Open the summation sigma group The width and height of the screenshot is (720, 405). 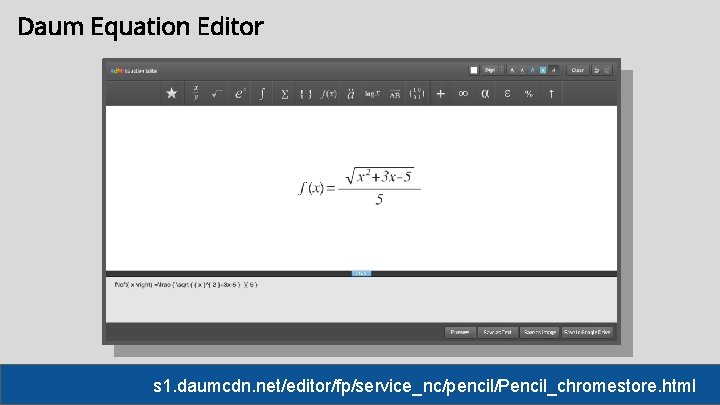(x=284, y=94)
